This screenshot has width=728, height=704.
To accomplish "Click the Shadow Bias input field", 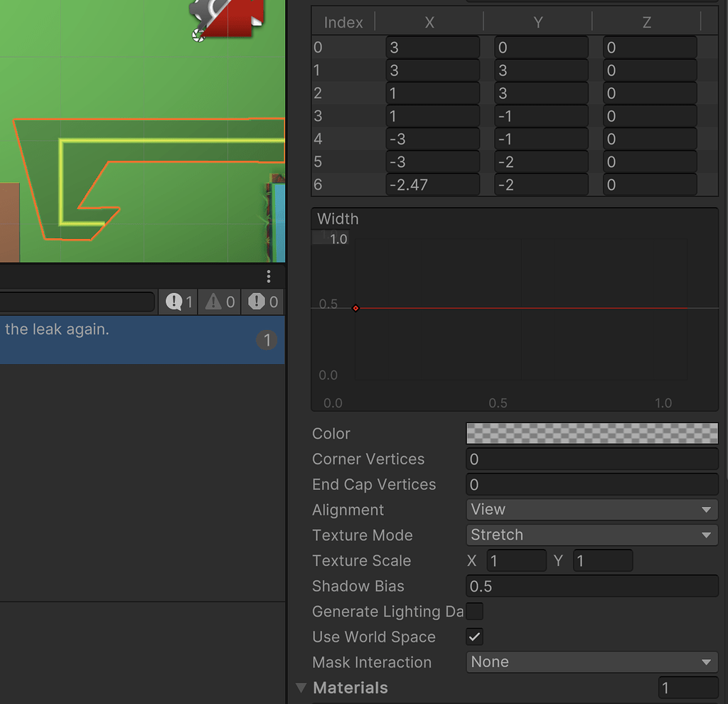I will (591, 586).
